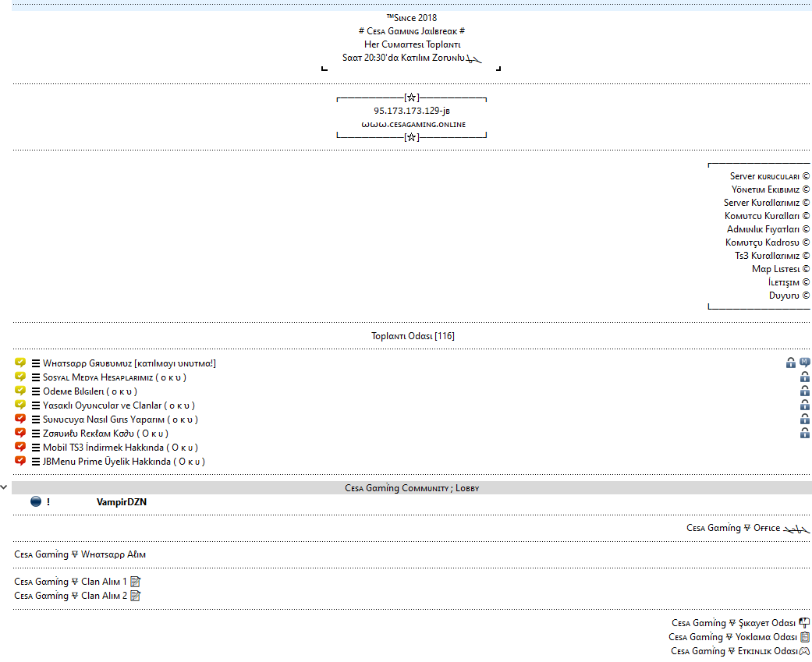Select Adminlik Fiyatları channel
The height and width of the screenshot is (662, 812).
pos(768,229)
